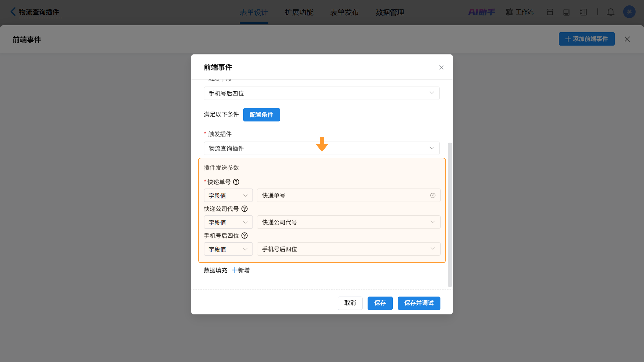Clear the 快递单号 field value
This screenshot has width=644, height=362.
point(433,195)
